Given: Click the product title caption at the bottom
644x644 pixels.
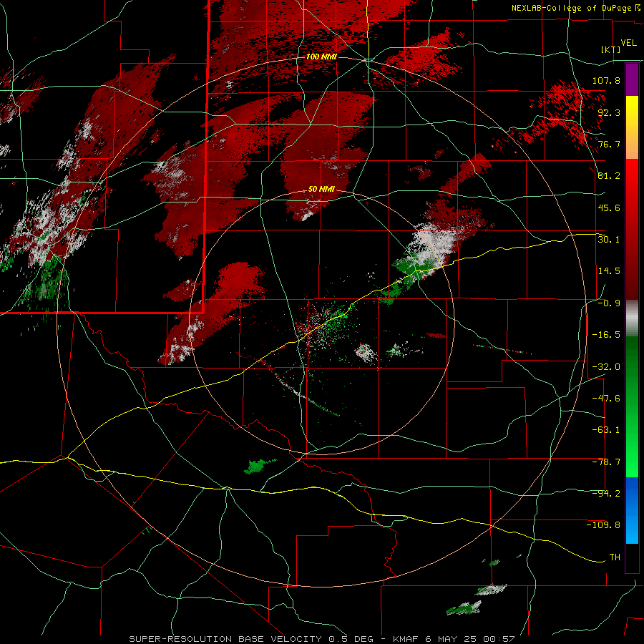Looking at the screenshot, I should click(x=321, y=639).
